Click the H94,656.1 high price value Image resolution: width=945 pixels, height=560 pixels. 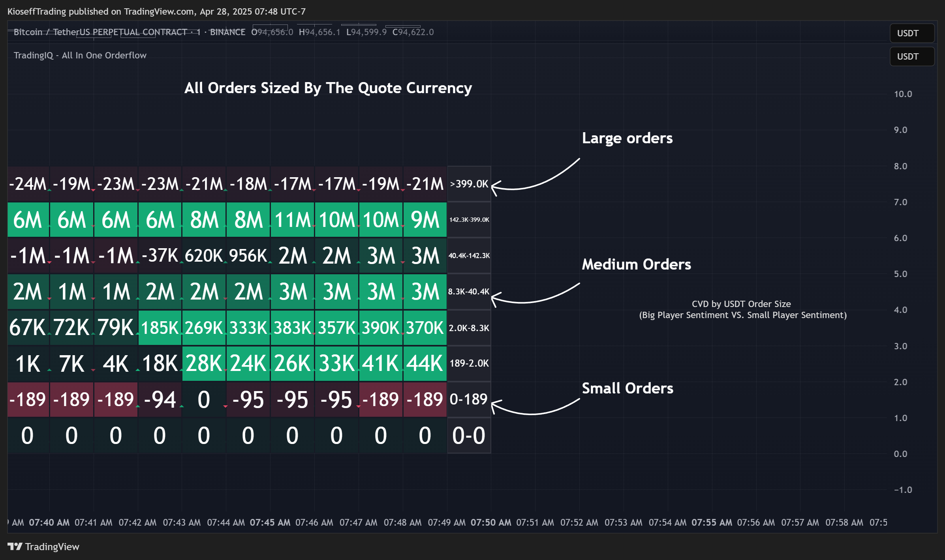point(319,32)
